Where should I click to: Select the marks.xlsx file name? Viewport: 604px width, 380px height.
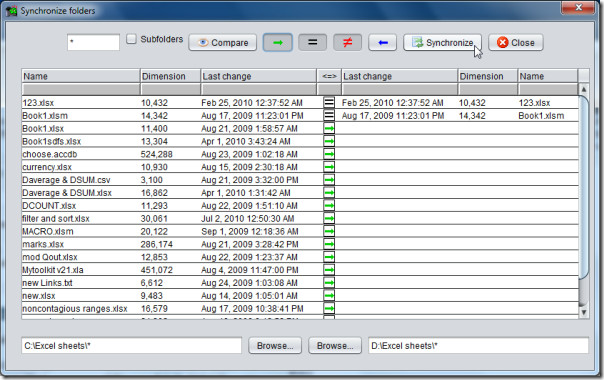point(43,244)
